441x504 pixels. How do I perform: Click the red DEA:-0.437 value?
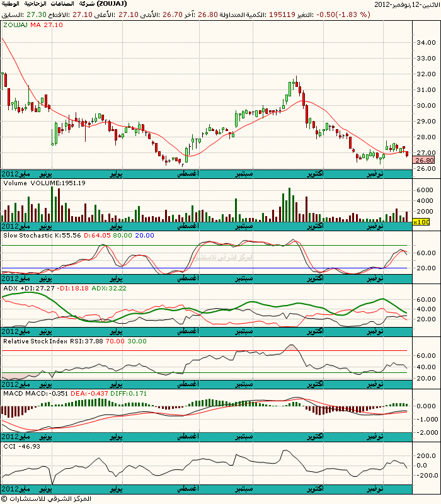[89, 393]
